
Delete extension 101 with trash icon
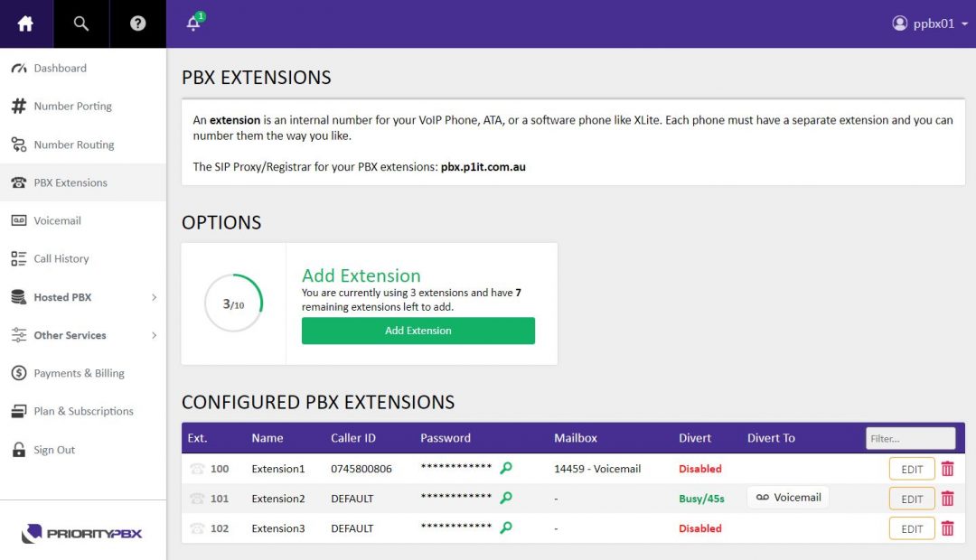click(x=947, y=499)
